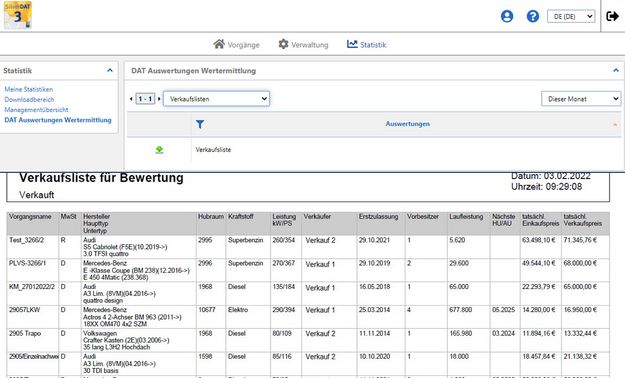Viewport: 625px width, 378px height.
Task: Click the blue filter funnel icon
Action: point(200,124)
